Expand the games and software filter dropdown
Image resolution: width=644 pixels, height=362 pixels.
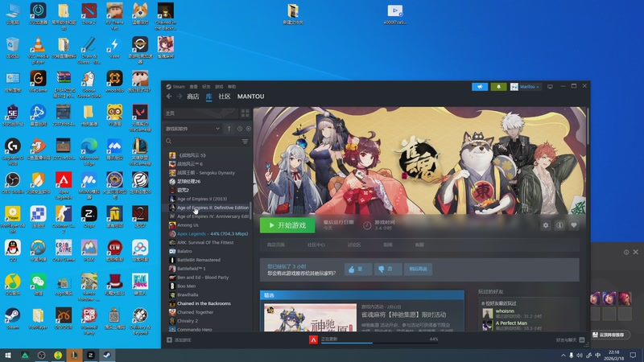tap(192, 129)
